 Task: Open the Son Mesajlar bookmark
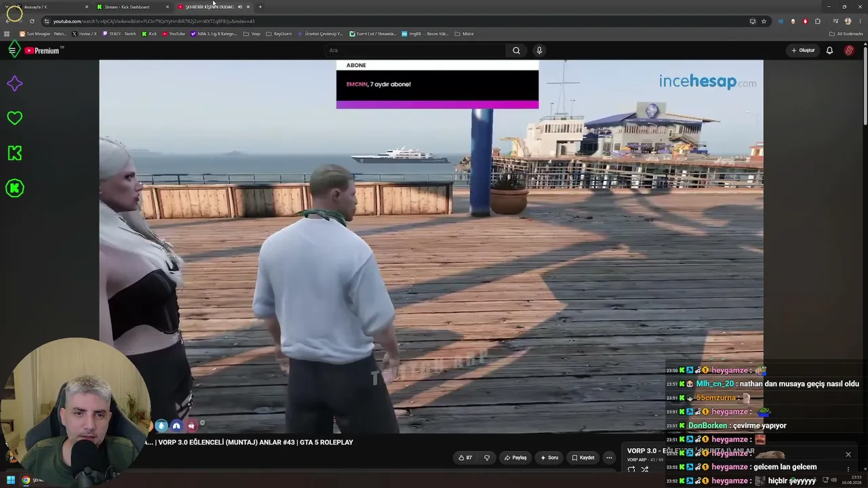click(43, 34)
